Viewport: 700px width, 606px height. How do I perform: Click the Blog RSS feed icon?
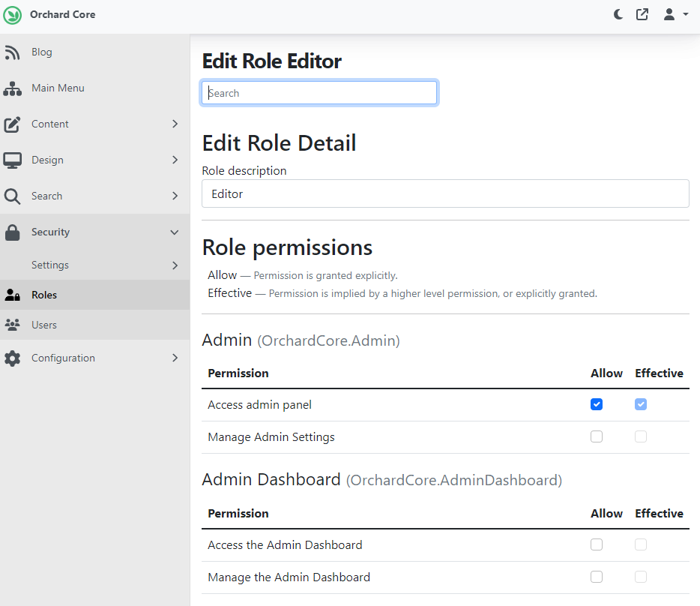click(12, 52)
